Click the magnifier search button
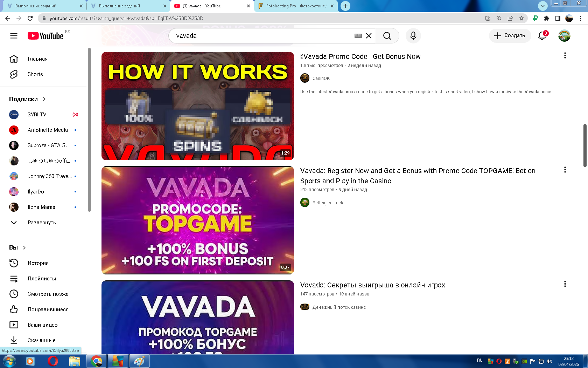 [x=387, y=36]
